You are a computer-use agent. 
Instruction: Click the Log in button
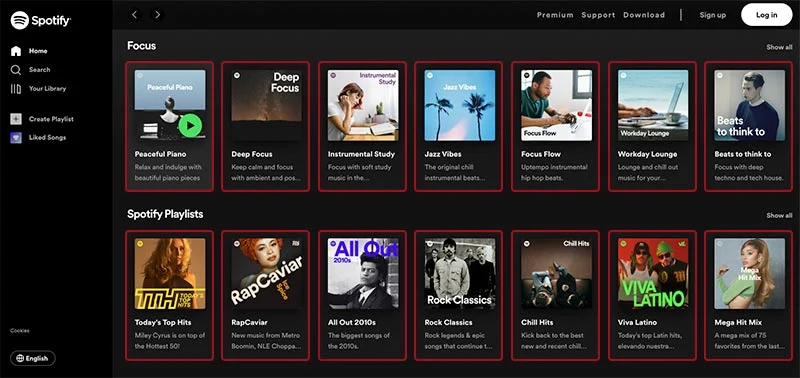point(766,15)
